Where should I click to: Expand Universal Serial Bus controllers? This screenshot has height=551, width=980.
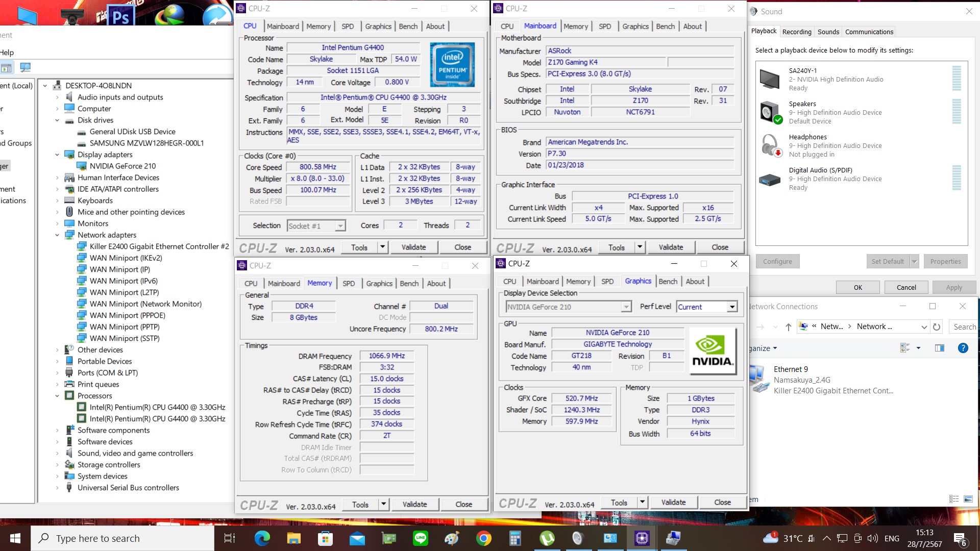(57, 488)
